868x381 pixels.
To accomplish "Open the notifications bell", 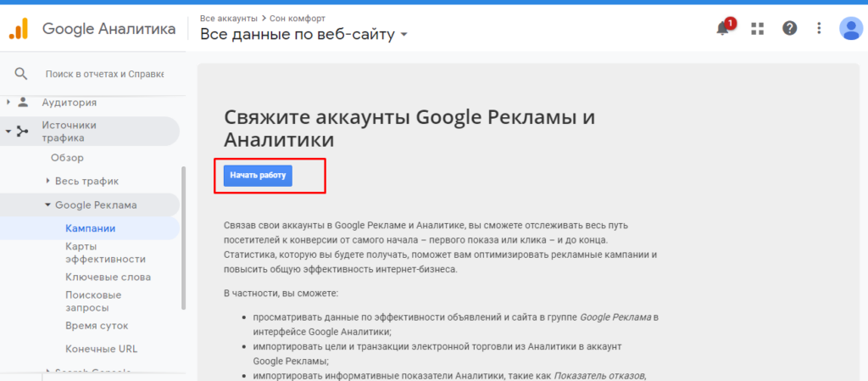I will [x=723, y=28].
